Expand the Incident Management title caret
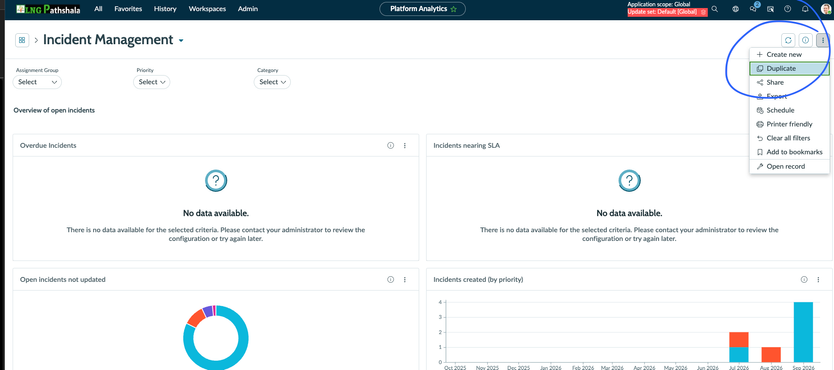Screen dimensions: 834x370 181,41
